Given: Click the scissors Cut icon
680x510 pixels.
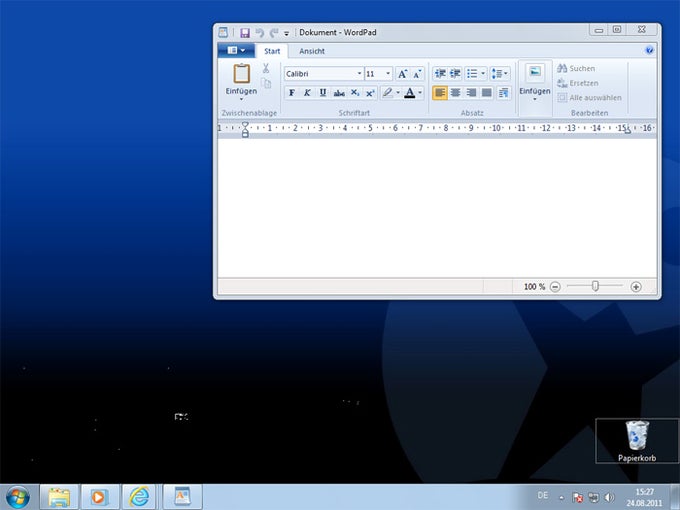Looking at the screenshot, I should point(266,68).
